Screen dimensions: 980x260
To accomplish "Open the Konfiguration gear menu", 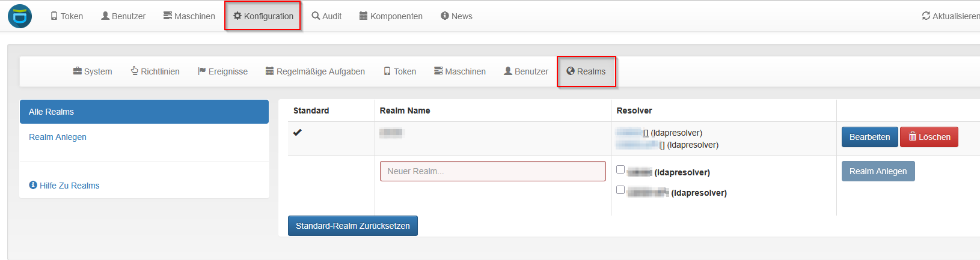I will pyautogui.click(x=263, y=16).
